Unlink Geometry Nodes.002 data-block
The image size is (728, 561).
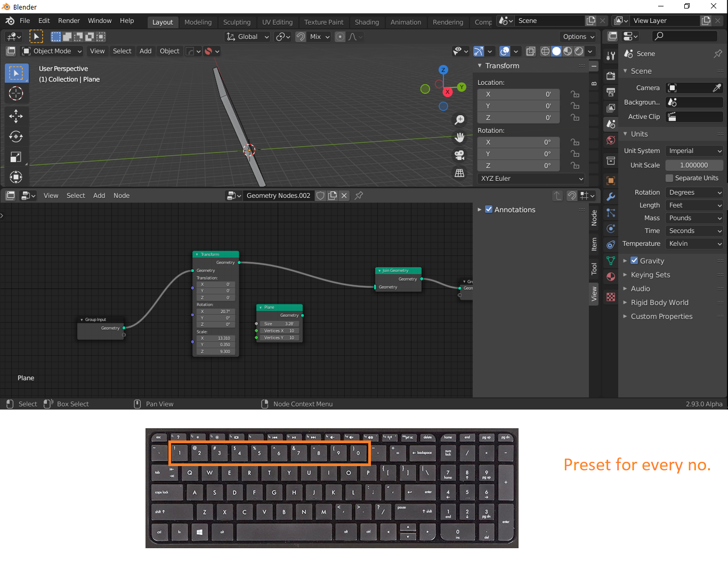click(x=344, y=196)
